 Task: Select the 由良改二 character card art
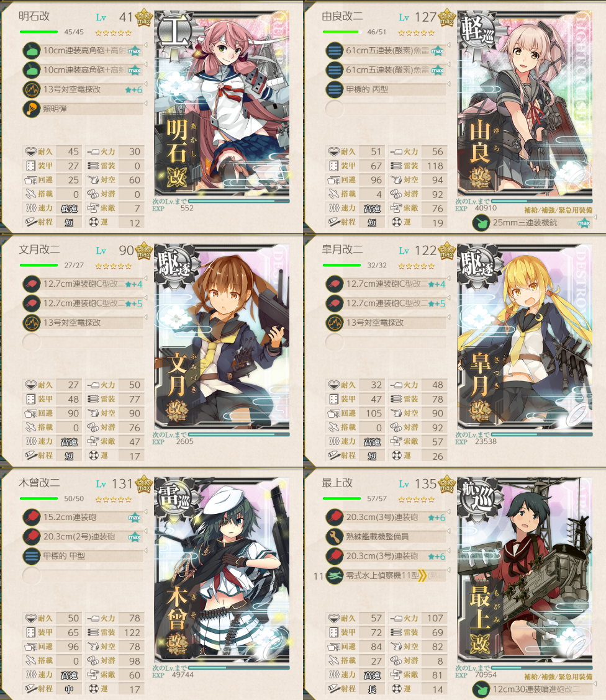[x=525, y=104]
